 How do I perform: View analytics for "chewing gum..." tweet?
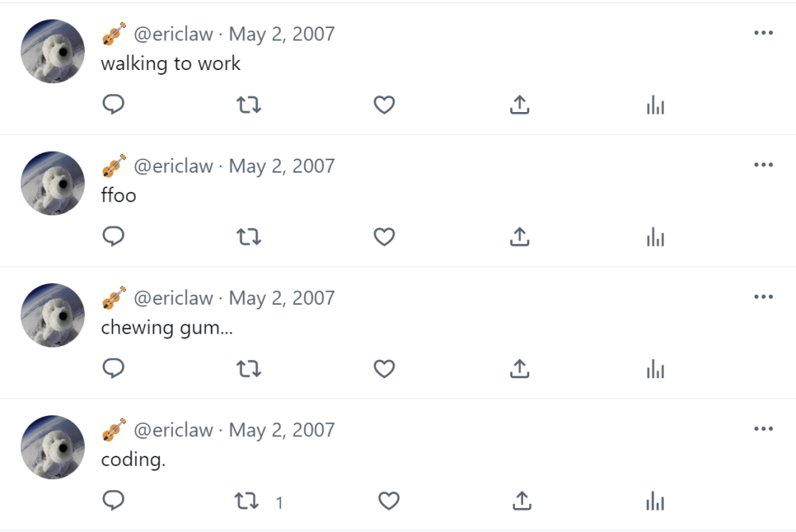[655, 369]
